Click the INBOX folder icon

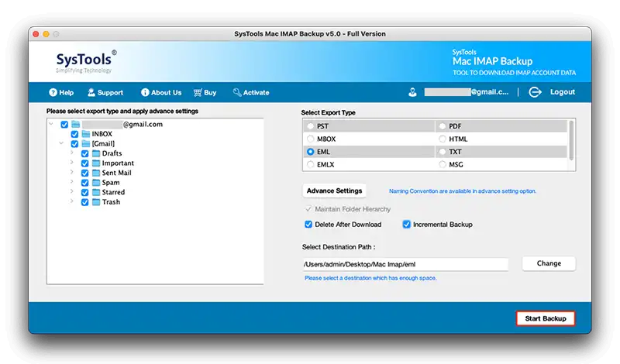click(86, 134)
